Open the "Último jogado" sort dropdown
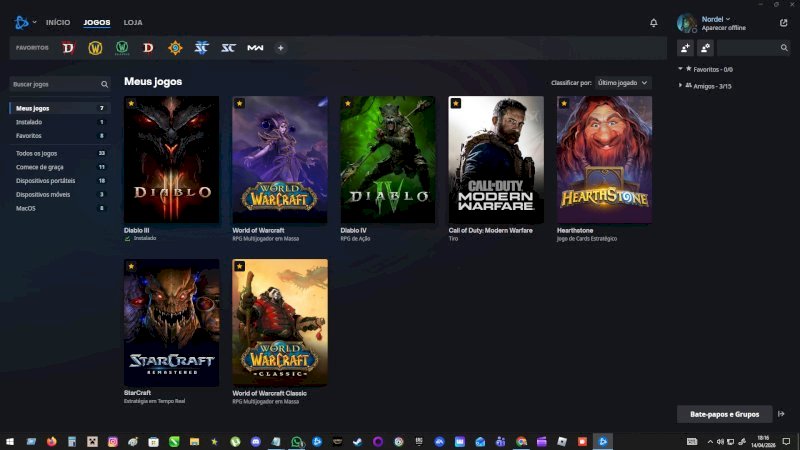The image size is (800, 450). pos(623,83)
